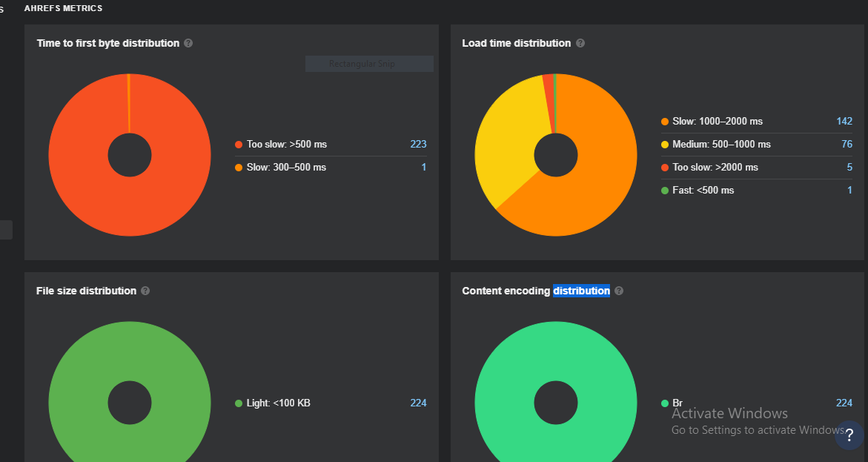The width and height of the screenshot is (868, 462).
Task: Click the orange bullet next to Slow: 300–500 ms
Action: (239, 167)
